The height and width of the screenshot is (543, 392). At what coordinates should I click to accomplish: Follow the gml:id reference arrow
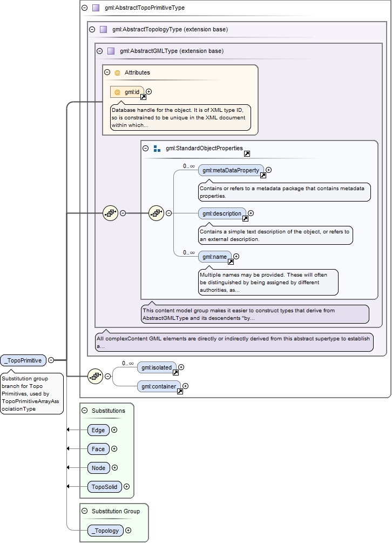click(x=143, y=97)
